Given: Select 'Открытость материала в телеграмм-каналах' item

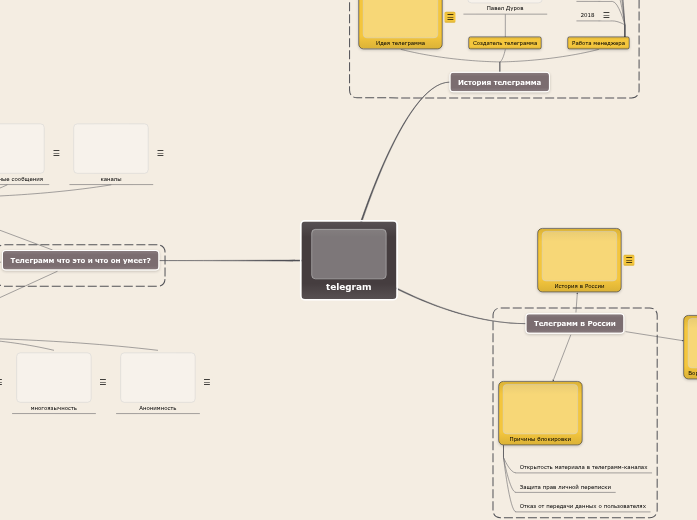Looking at the screenshot, I should (x=583, y=467).
